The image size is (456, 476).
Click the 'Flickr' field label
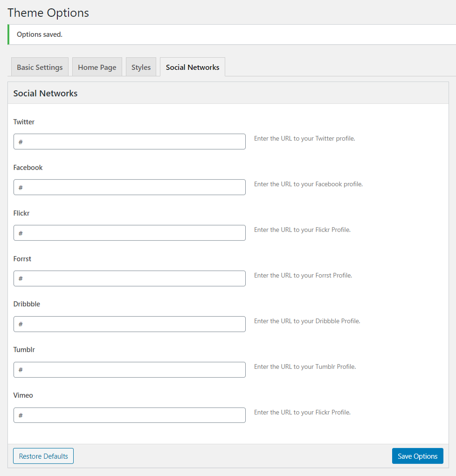tap(21, 213)
